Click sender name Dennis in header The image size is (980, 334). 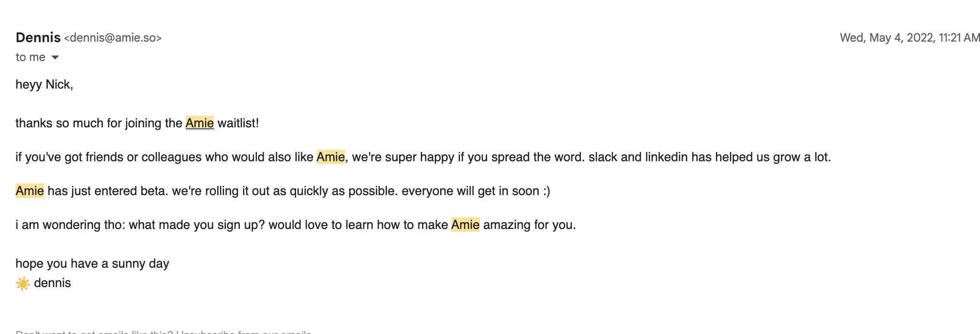tap(38, 37)
